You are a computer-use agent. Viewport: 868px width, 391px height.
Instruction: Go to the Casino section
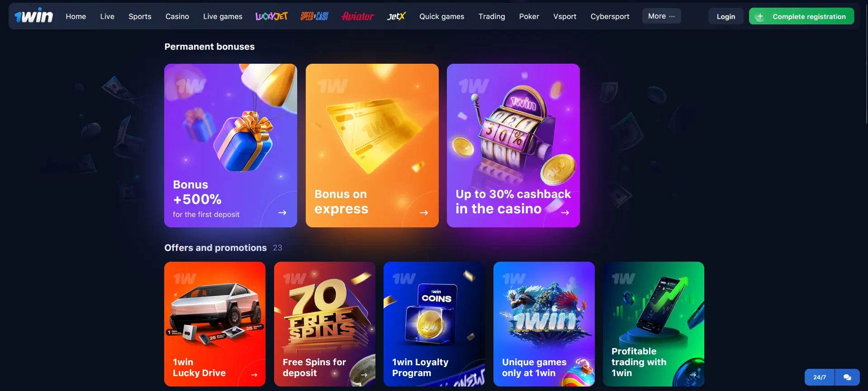point(177,16)
